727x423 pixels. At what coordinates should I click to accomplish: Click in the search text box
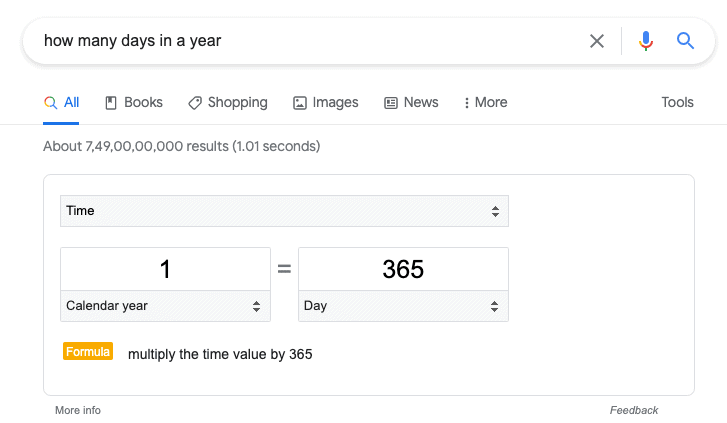(311, 41)
